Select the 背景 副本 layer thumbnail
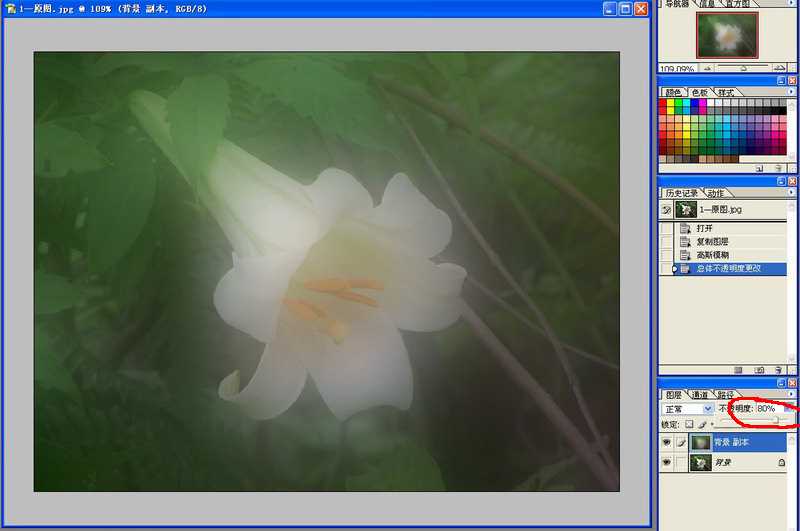Image resolution: width=800 pixels, height=531 pixels. [x=701, y=442]
